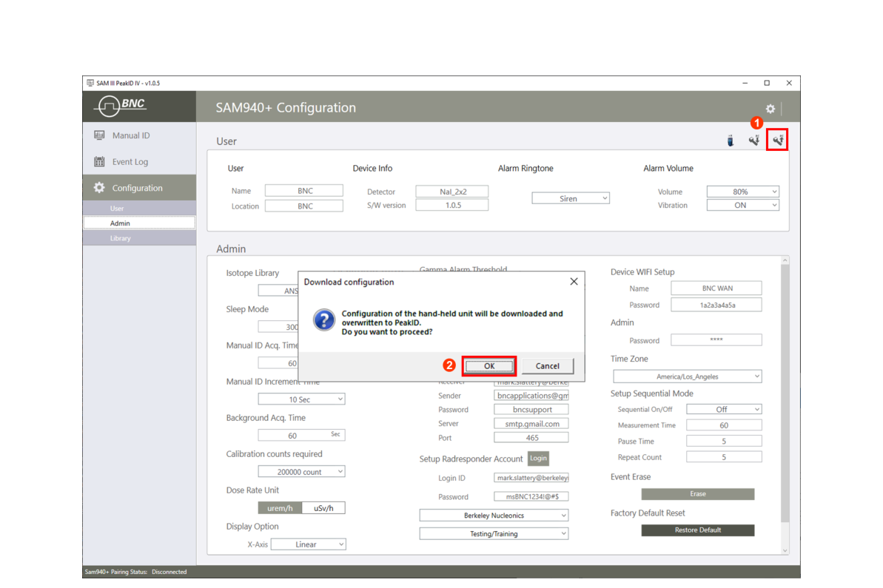
Task: Click the Repeat Count field
Action: (724, 457)
